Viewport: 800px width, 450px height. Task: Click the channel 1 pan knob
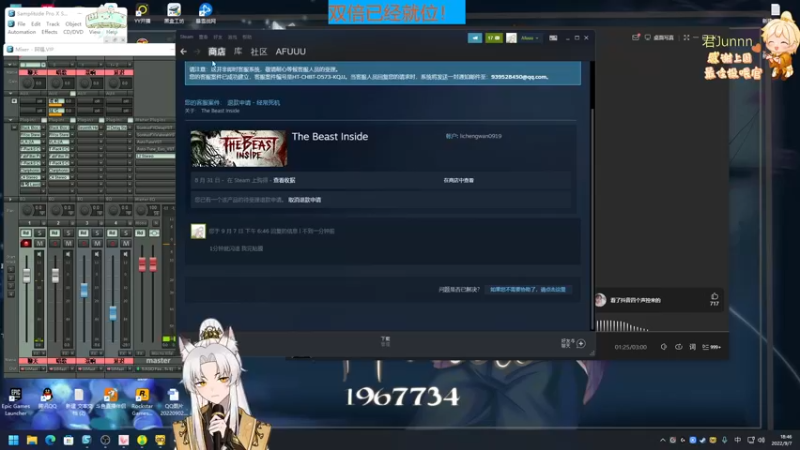point(27,210)
